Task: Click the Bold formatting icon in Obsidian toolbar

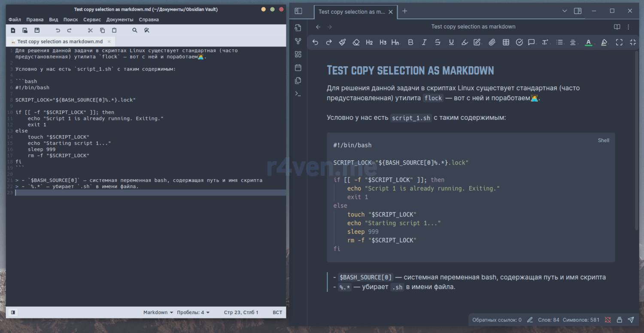Action: tap(410, 42)
